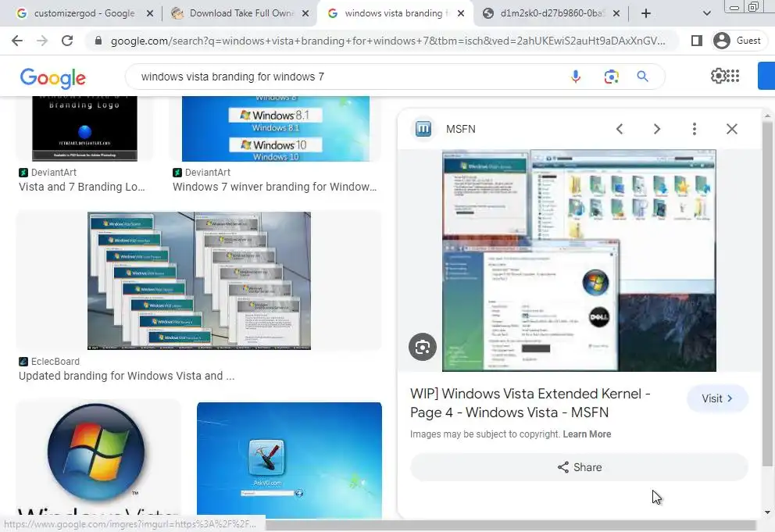Open the side panel icon in toolbar

coord(697,41)
